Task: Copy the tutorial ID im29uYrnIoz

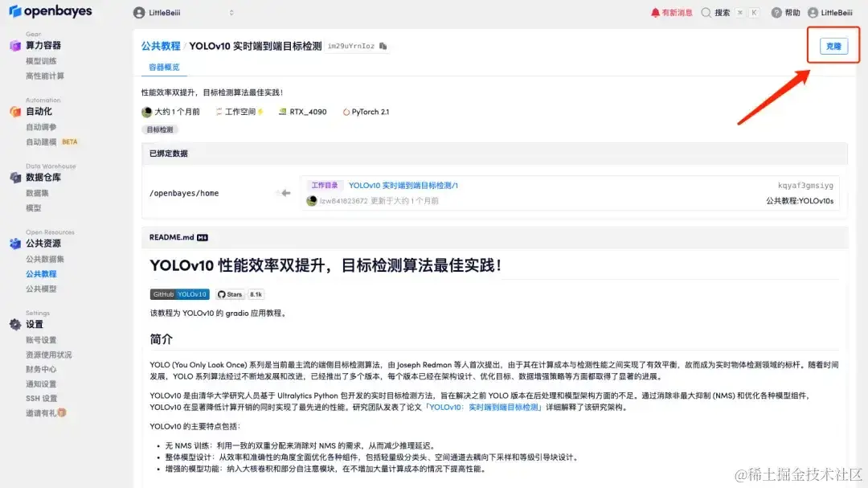Action: pos(383,46)
